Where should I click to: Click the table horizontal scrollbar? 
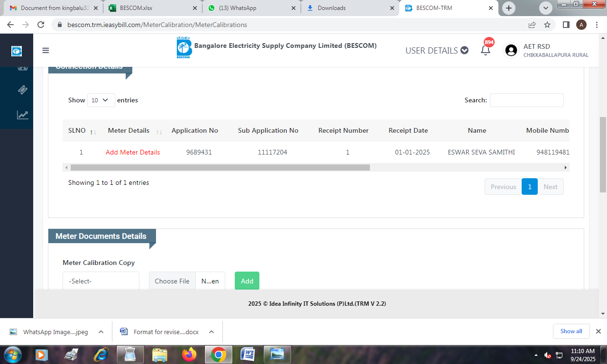tap(220, 167)
